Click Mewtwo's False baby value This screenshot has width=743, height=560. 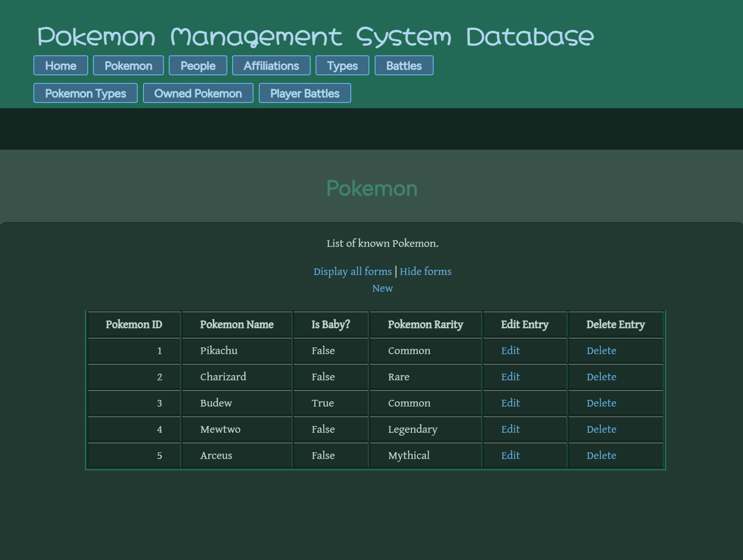331,429
